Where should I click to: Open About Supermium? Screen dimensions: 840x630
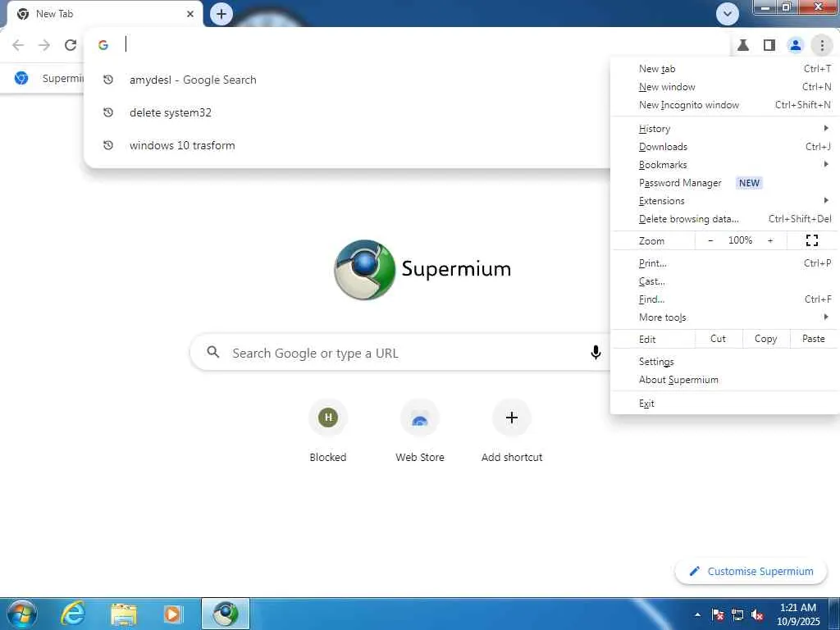click(725, 380)
